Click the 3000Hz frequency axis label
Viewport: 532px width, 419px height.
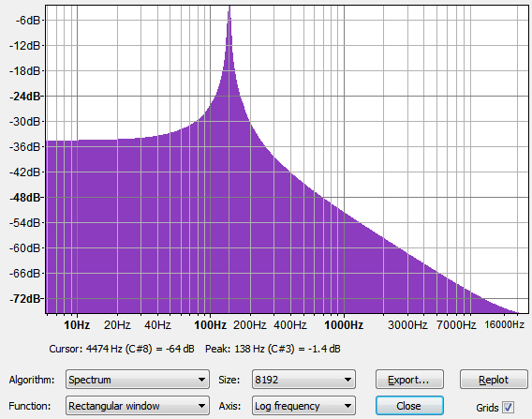click(407, 325)
